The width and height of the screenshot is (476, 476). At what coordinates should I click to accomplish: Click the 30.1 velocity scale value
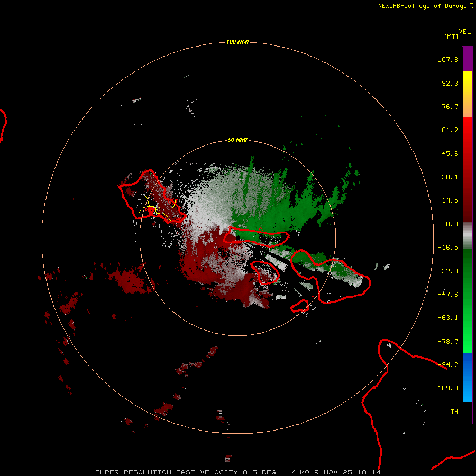click(x=450, y=177)
